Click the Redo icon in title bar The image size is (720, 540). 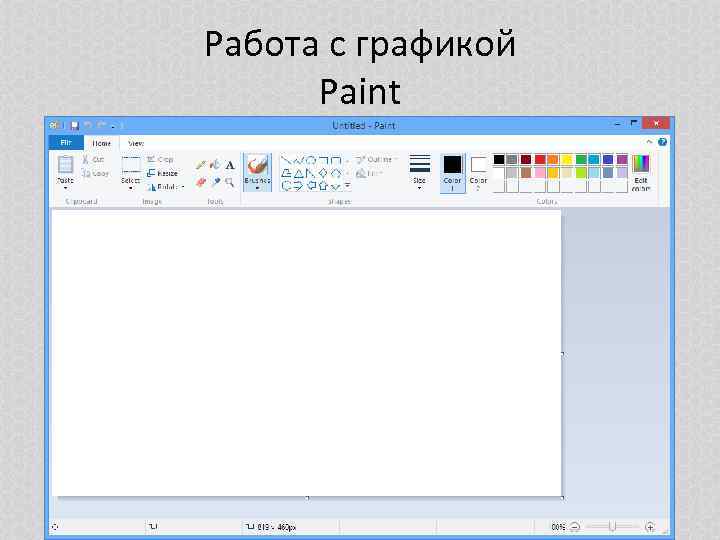point(101,125)
